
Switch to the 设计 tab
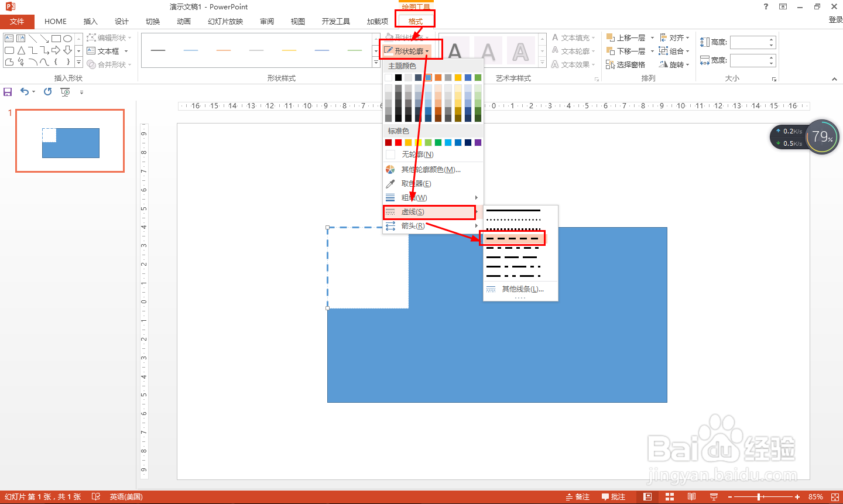pyautogui.click(x=122, y=22)
